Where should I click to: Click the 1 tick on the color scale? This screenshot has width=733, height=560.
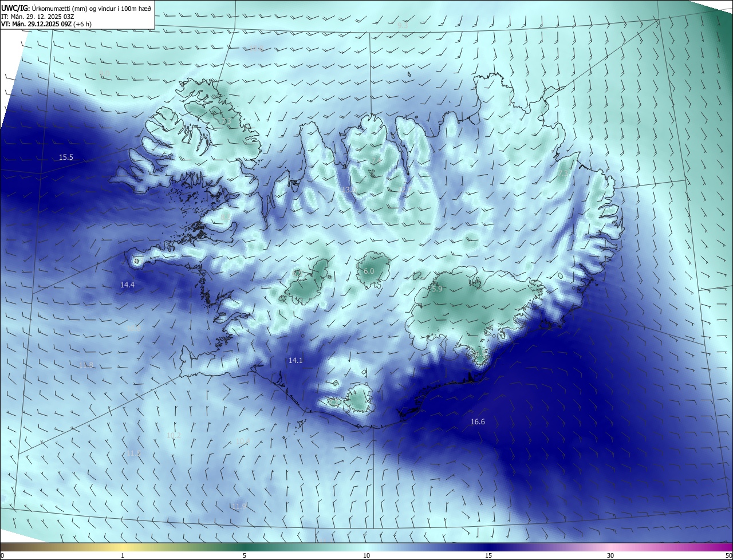(123, 555)
